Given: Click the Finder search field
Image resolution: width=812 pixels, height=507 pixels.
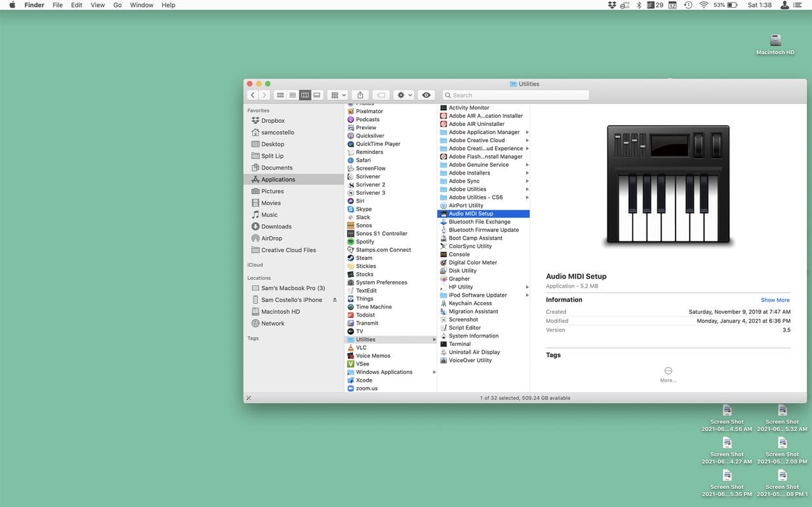Looking at the screenshot, I should click(516, 95).
